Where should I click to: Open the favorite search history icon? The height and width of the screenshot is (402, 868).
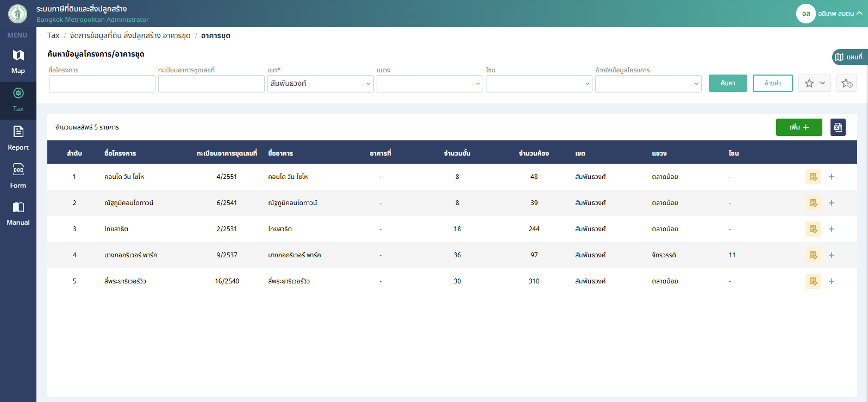tap(846, 83)
